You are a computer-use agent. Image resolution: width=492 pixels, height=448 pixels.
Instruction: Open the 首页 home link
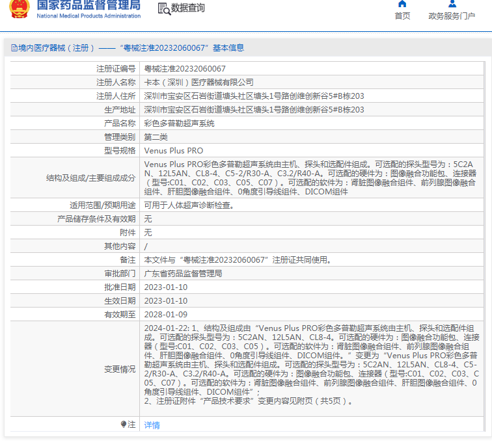pyautogui.click(x=402, y=16)
